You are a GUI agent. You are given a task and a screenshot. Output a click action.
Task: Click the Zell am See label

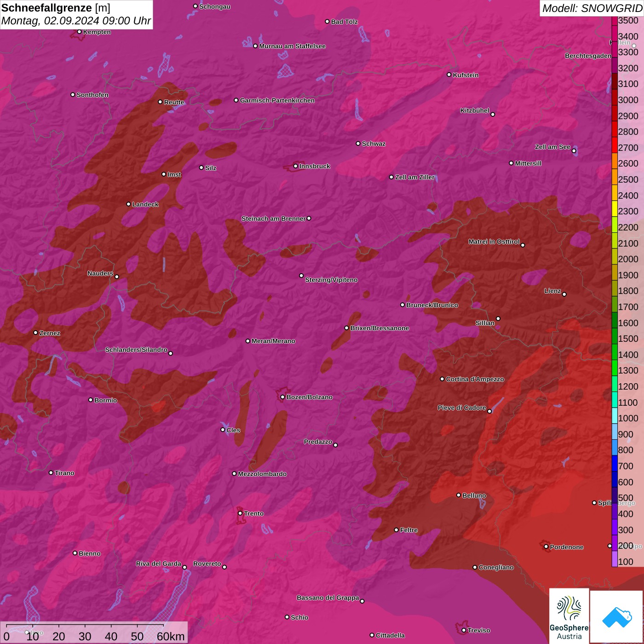pos(552,147)
